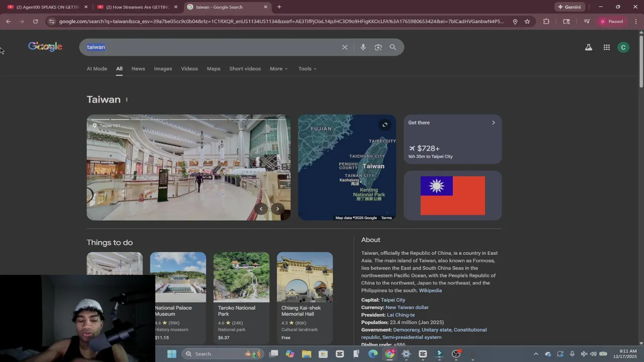
Task: Click the Windows taskbar Search box
Action: pyautogui.click(x=222, y=354)
